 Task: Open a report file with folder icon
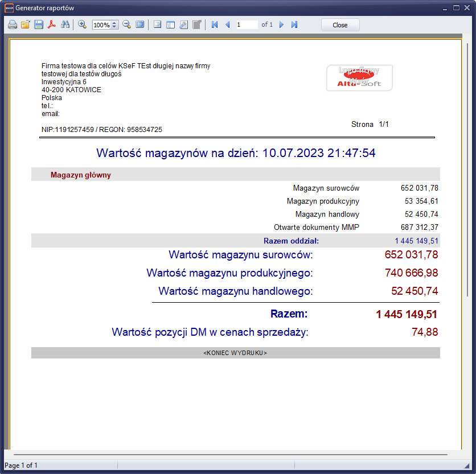point(26,25)
